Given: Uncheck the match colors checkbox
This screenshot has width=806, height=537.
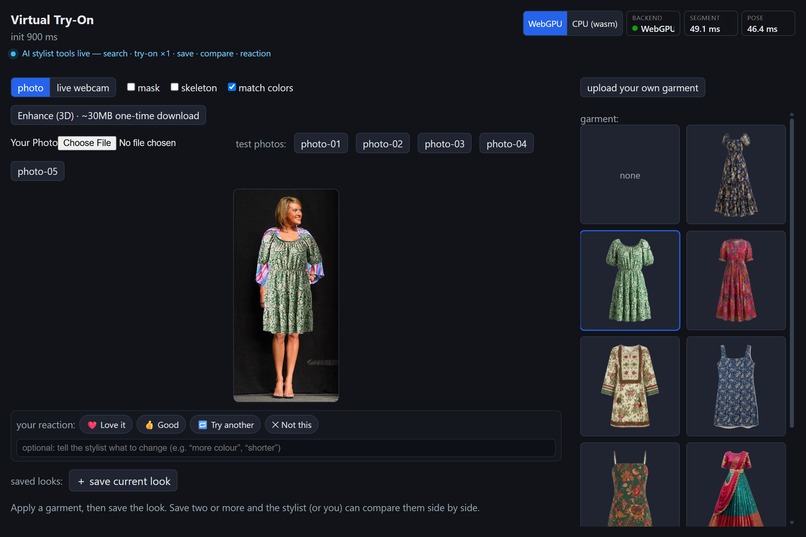Looking at the screenshot, I should coord(232,87).
